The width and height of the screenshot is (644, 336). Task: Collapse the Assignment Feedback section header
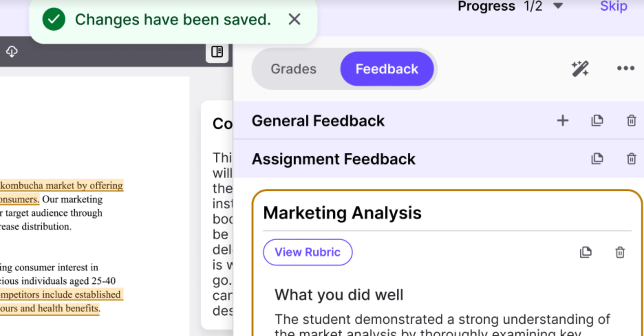[334, 159]
